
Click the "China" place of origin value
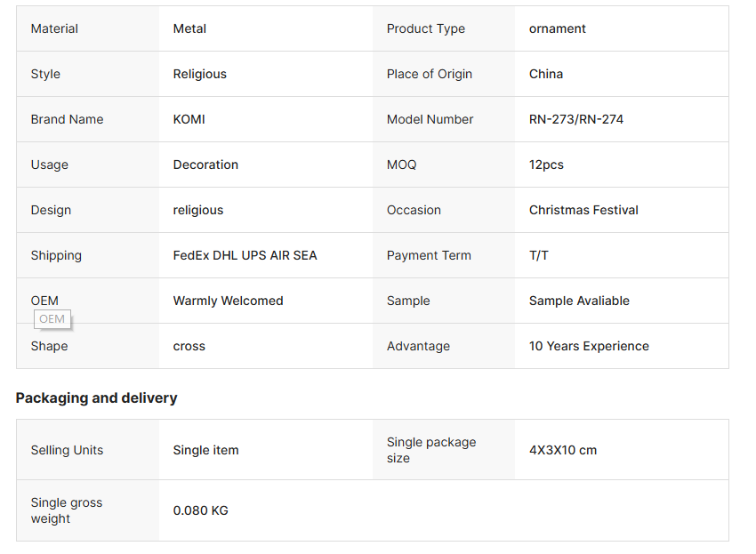point(545,74)
